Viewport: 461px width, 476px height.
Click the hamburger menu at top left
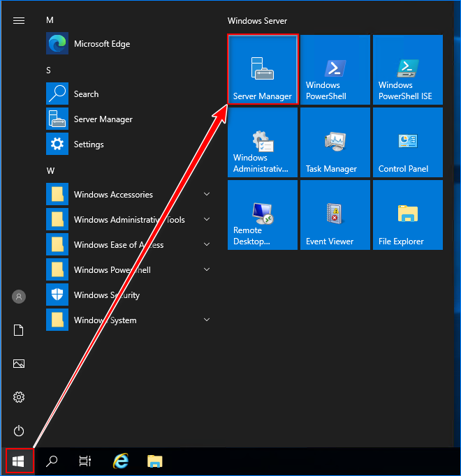click(19, 20)
